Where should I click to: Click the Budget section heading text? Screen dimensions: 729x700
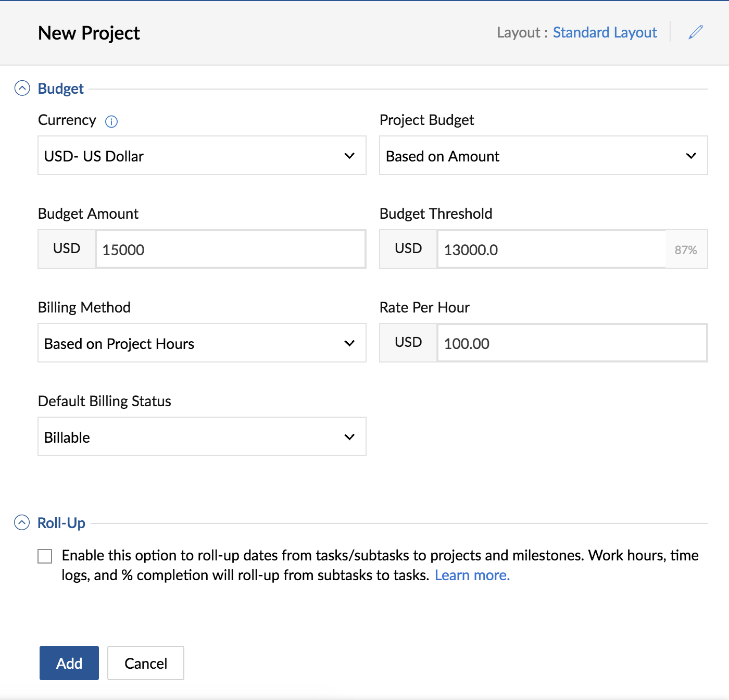tap(61, 89)
